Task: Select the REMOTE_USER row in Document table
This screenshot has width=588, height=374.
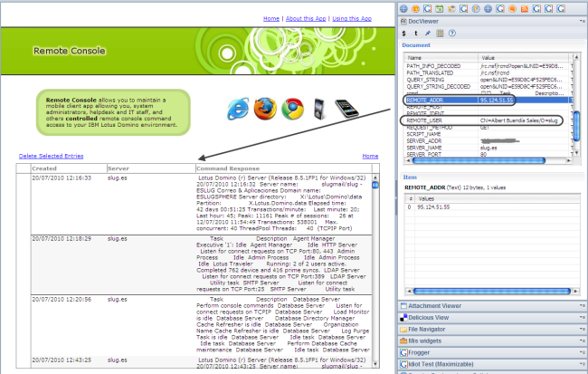Action: click(x=487, y=120)
